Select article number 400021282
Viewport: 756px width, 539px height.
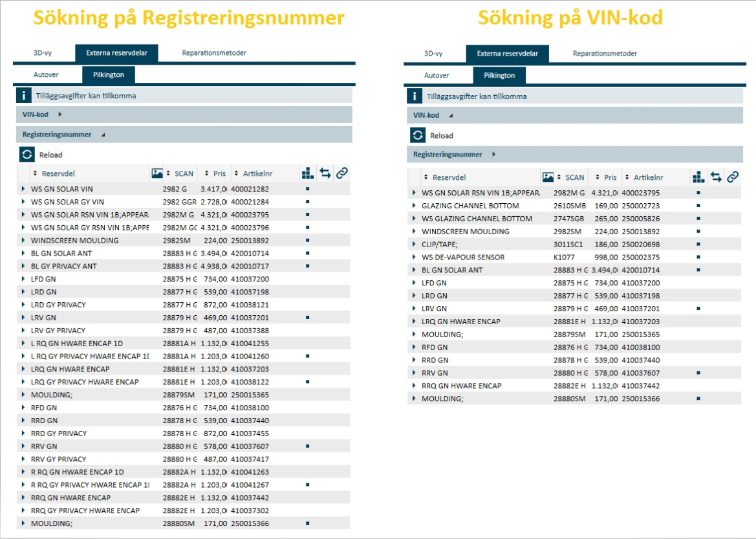pyautogui.click(x=250, y=189)
